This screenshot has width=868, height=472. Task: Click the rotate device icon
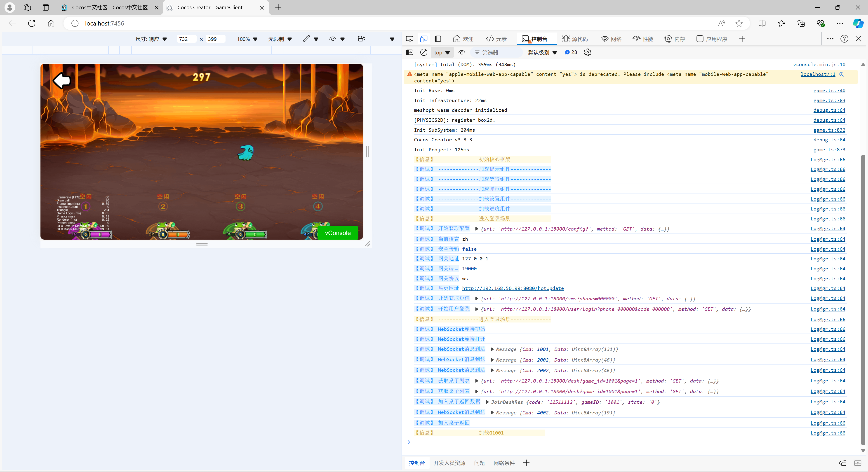(361, 39)
